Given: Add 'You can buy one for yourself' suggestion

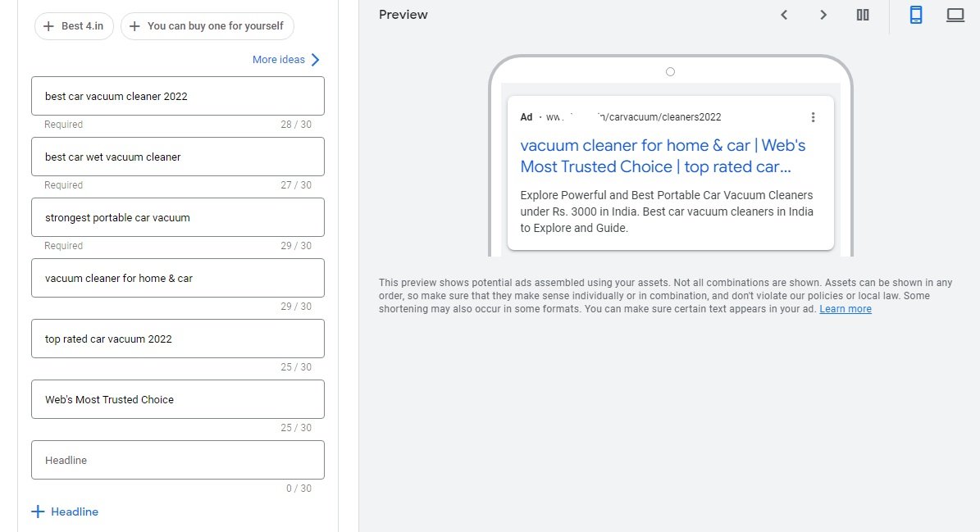Looking at the screenshot, I should tap(207, 26).
